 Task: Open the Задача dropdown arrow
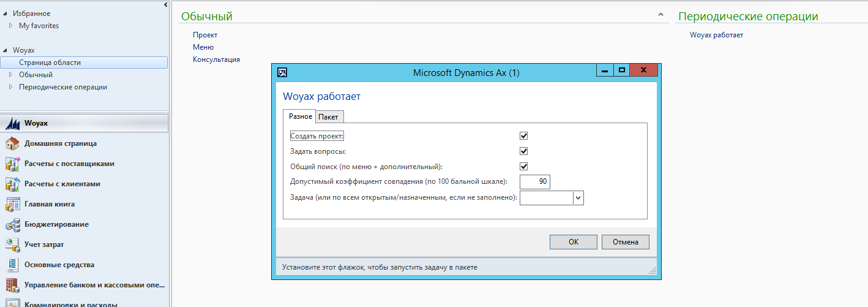(x=578, y=198)
